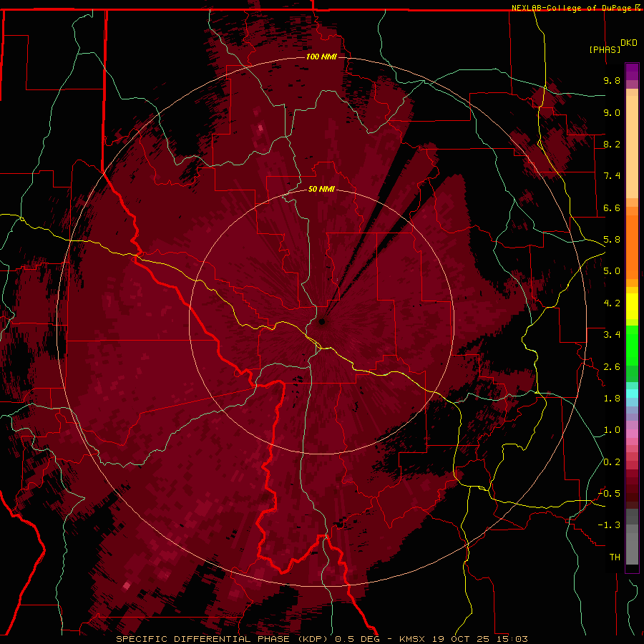This screenshot has width=644, height=644.
Task: Click the 9.0 value on color scale
Action: (x=612, y=112)
